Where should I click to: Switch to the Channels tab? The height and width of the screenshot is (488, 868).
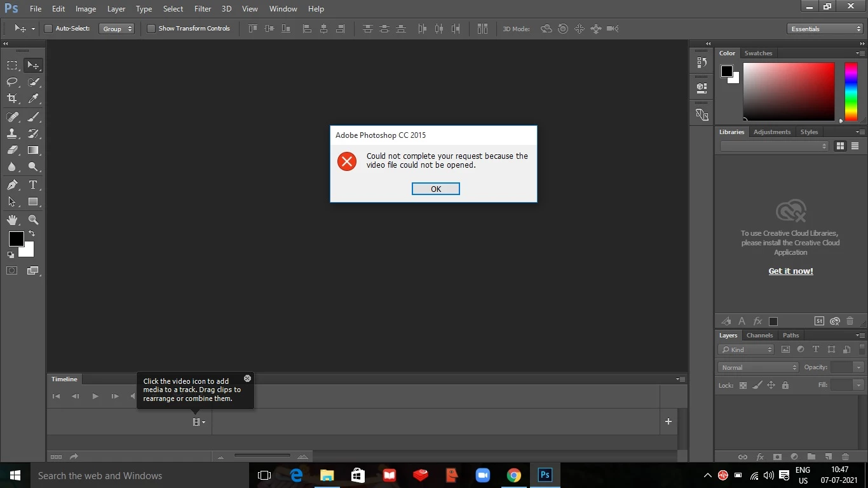click(759, 335)
